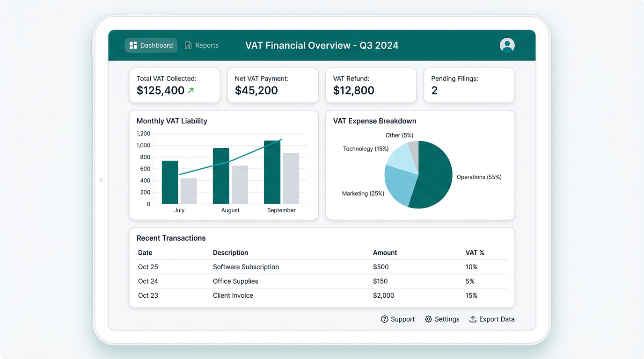Viewport: 644px width, 359px height.
Task: Select the Total VAT Collected card
Action: [x=175, y=85]
